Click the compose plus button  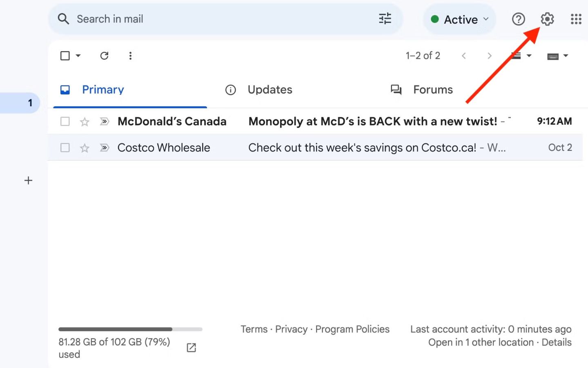coord(28,180)
